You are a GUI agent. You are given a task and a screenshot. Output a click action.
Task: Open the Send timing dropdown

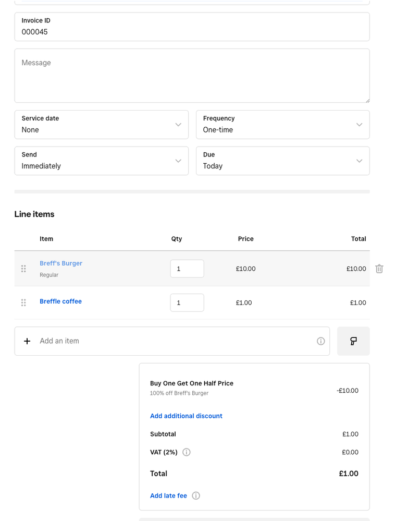click(x=102, y=161)
